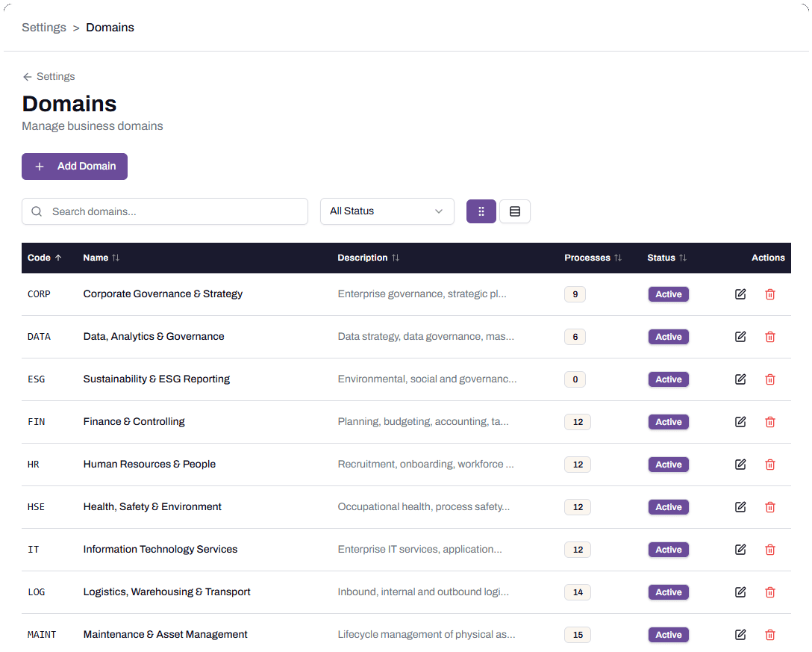The image size is (812, 652).
Task: Click the FIN code cell
Action: coord(37,422)
